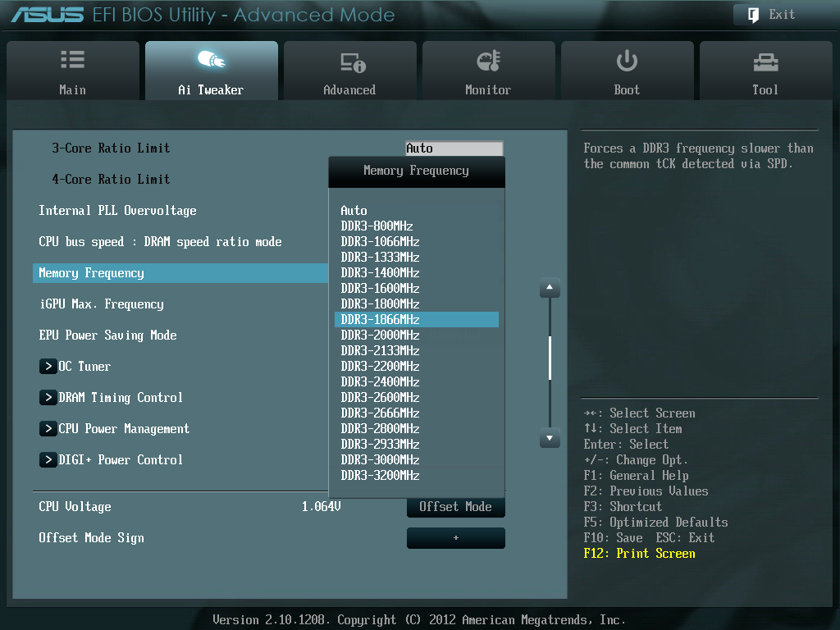Click the Exit door icon
This screenshot has height=630, width=840.
coord(753,15)
